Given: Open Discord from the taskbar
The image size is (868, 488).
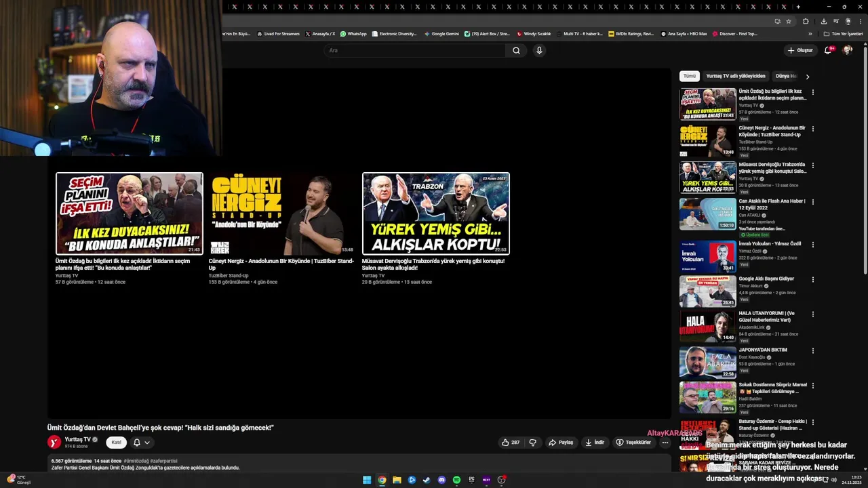Looking at the screenshot, I should click(441, 480).
